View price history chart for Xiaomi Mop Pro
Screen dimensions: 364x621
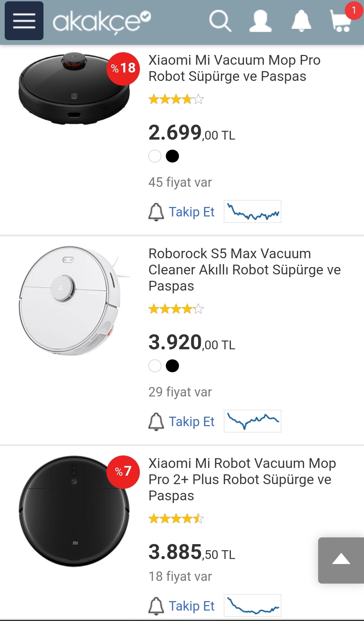(253, 212)
